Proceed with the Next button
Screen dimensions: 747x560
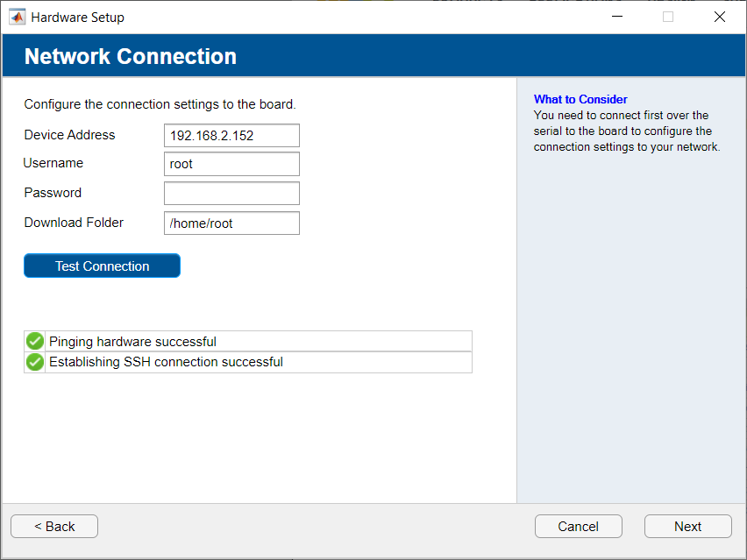point(687,527)
